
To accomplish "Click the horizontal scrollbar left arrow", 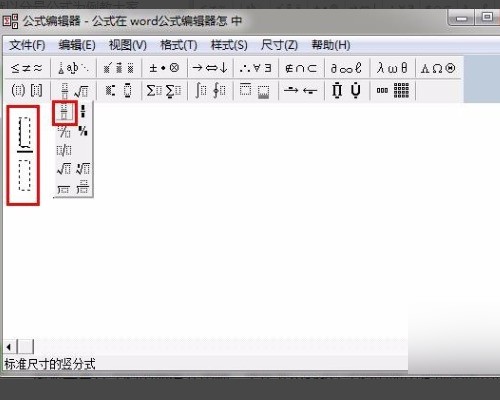I will (9, 347).
